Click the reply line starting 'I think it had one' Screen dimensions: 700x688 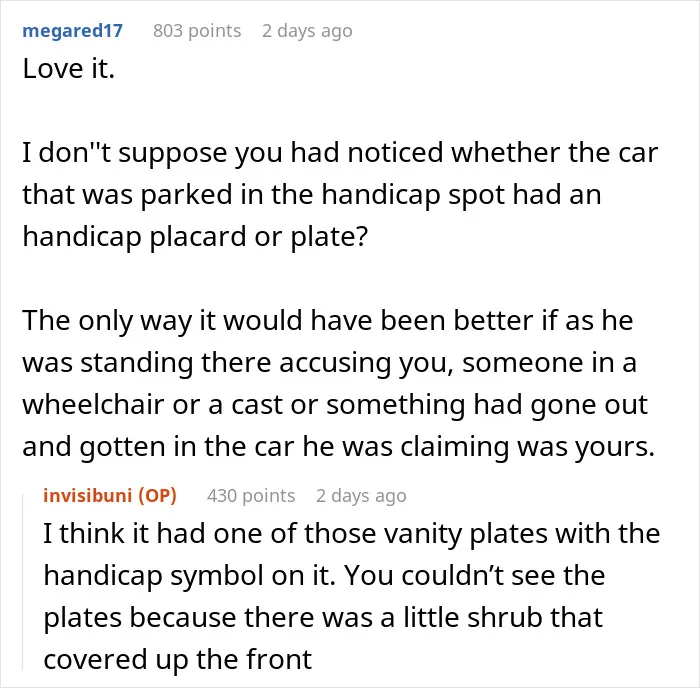click(351, 534)
